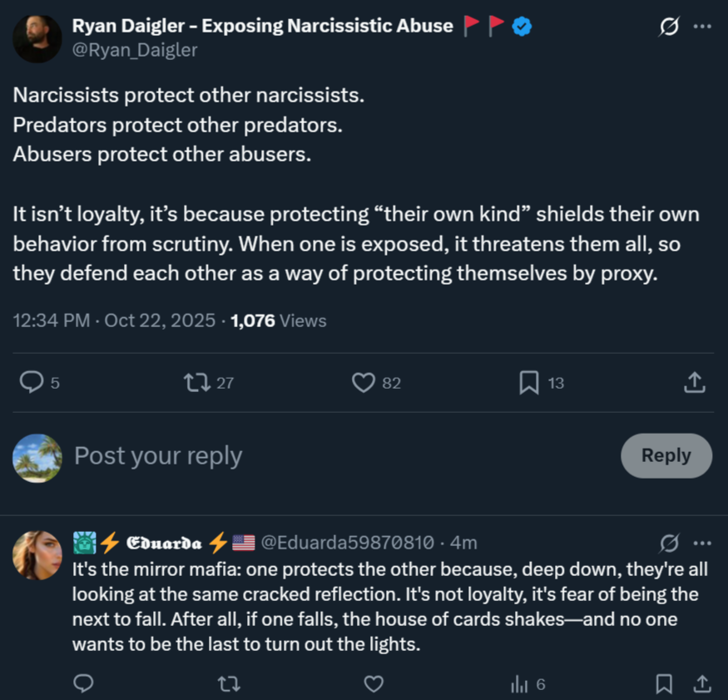Image resolution: width=728 pixels, height=700 pixels.
Task: Click the gray Reply button
Action: [x=666, y=455]
